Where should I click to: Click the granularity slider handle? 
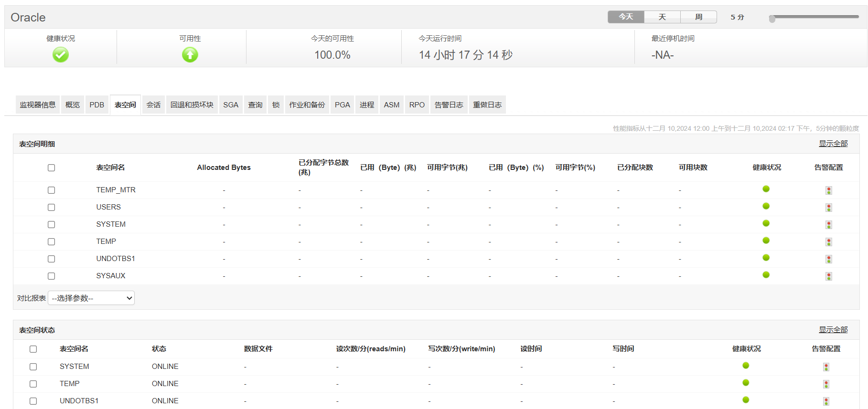click(772, 19)
